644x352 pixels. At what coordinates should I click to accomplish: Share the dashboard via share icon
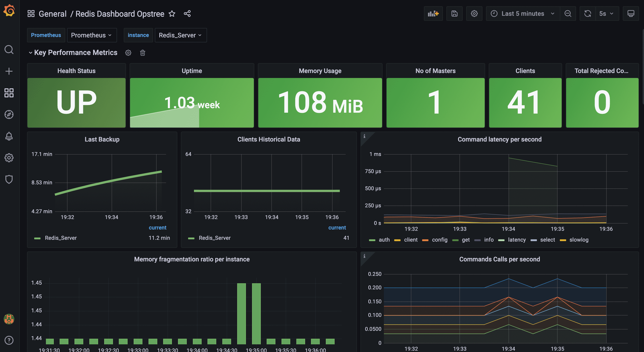click(x=187, y=14)
